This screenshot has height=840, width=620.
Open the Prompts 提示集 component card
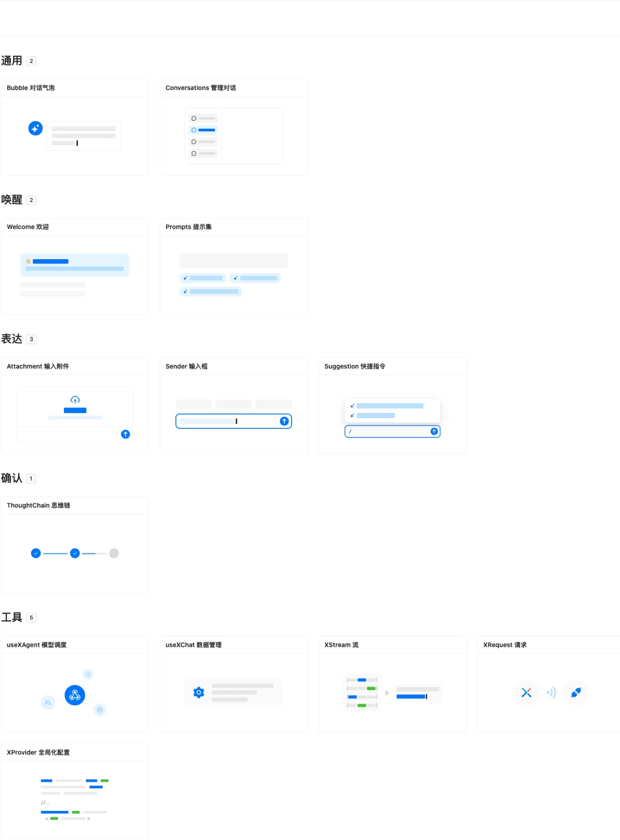(x=234, y=267)
